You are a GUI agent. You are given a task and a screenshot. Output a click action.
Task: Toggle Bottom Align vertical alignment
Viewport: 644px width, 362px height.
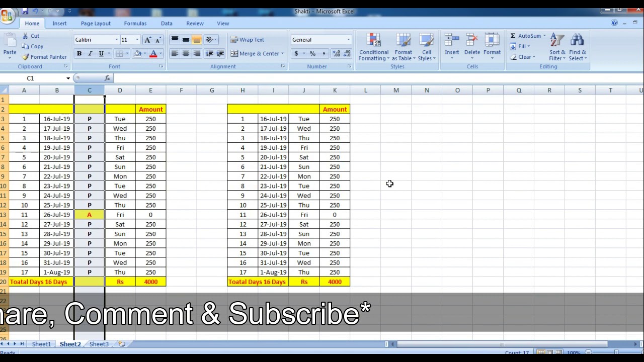click(x=197, y=40)
